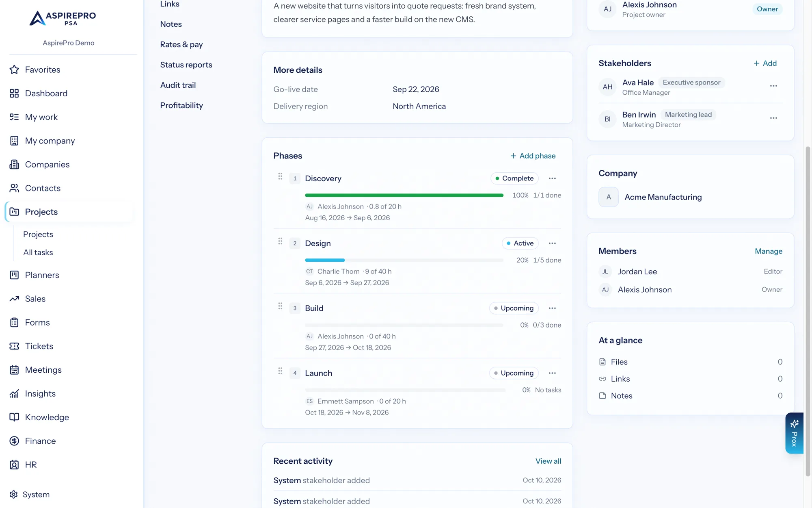
Task: Click the Contacts people icon
Action: 14,188
